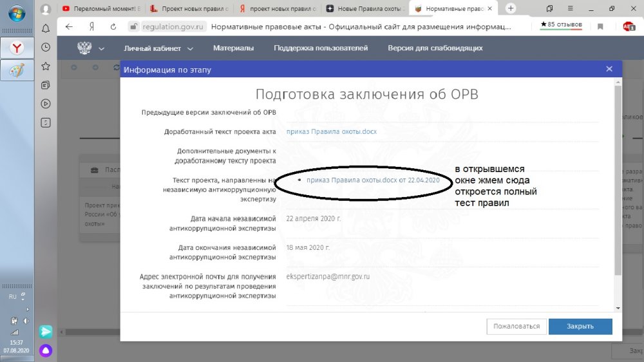Switch to the Новые Правила охоты tab

pyautogui.click(x=365, y=8)
